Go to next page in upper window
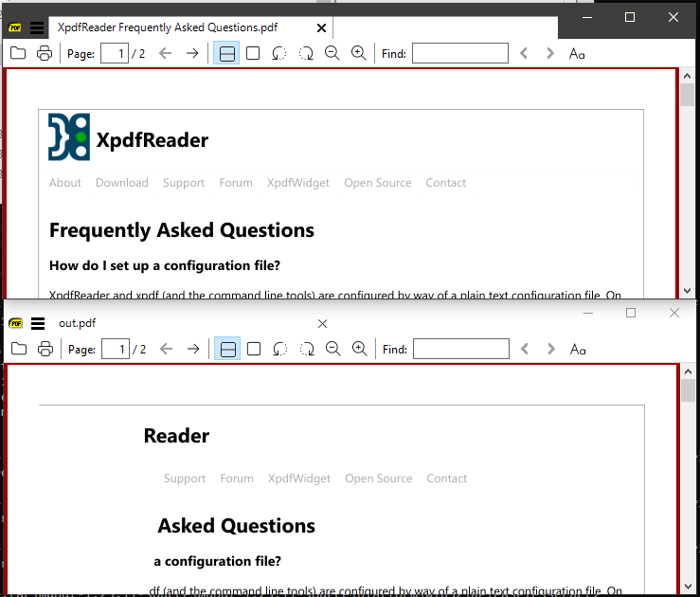Image resolution: width=700 pixels, height=597 pixels. [x=192, y=53]
